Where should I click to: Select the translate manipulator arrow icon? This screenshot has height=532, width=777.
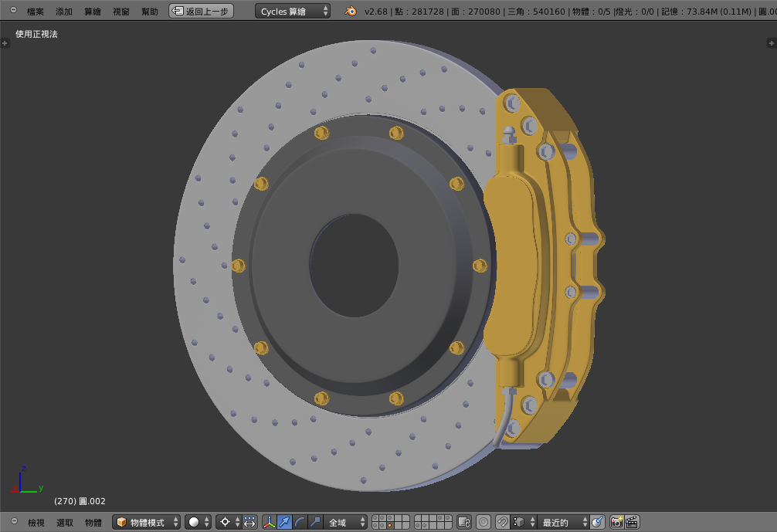284,522
